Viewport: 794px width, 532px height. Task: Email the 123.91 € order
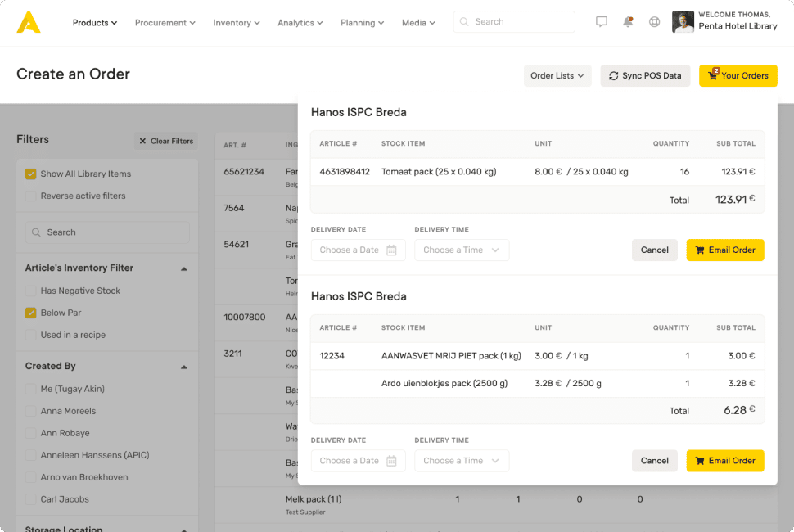coord(725,250)
